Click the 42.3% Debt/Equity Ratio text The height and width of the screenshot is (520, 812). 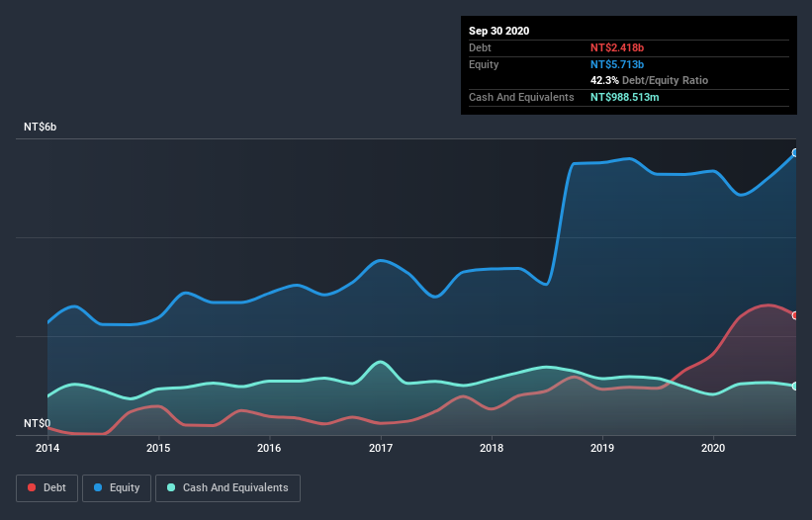click(x=650, y=80)
